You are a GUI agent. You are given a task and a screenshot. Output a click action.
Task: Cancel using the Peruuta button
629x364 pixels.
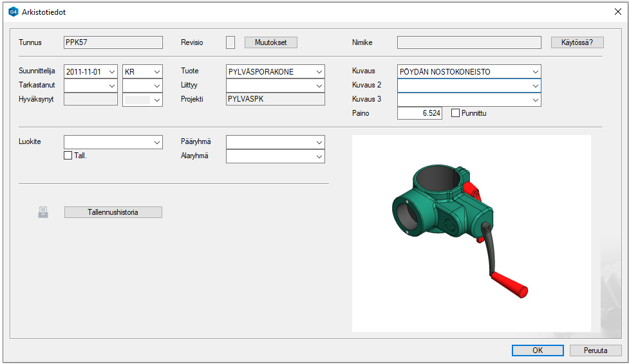tap(596, 350)
